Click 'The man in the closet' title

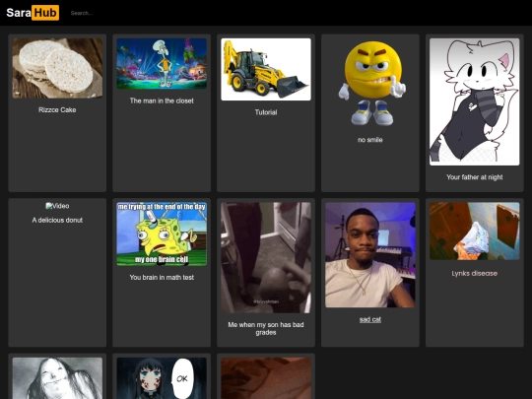click(162, 100)
